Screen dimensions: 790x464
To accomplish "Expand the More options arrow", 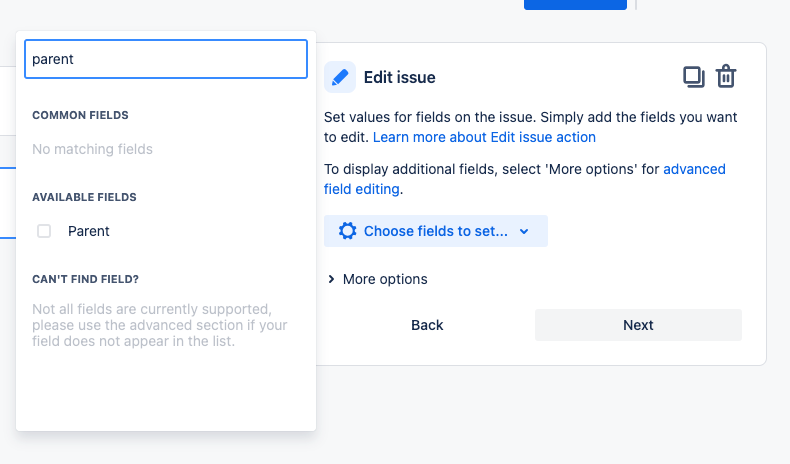I will tap(331, 280).
